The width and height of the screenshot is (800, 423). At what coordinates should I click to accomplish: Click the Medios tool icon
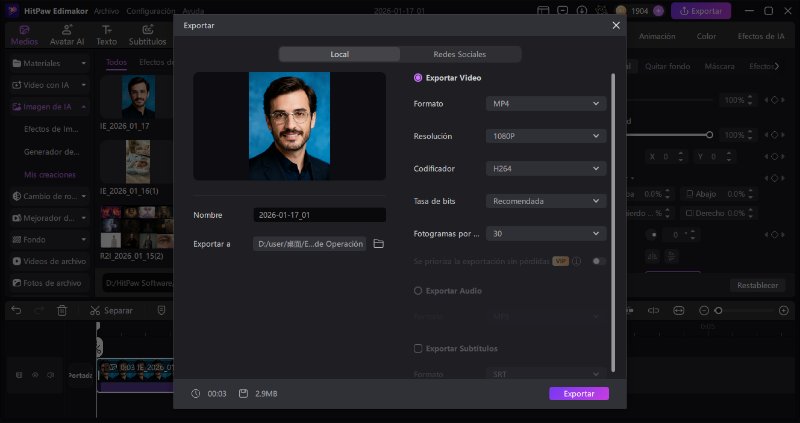click(x=24, y=30)
